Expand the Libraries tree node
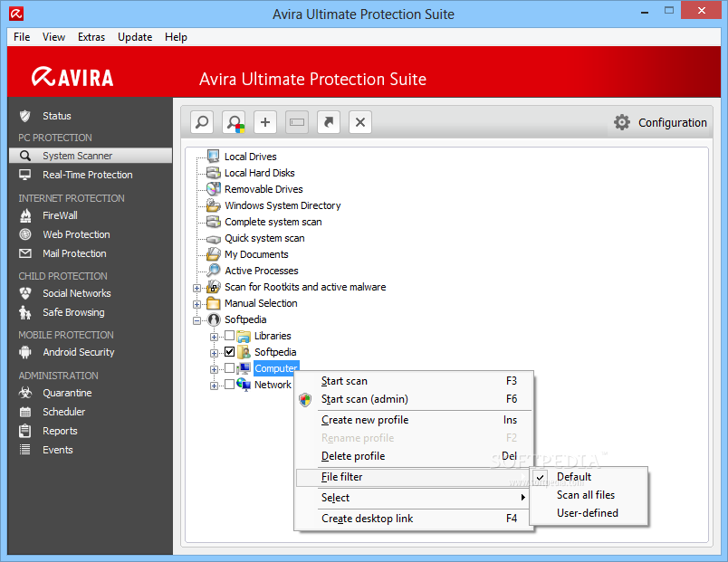Viewport: 728px width, 562px height. (x=214, y=337)
